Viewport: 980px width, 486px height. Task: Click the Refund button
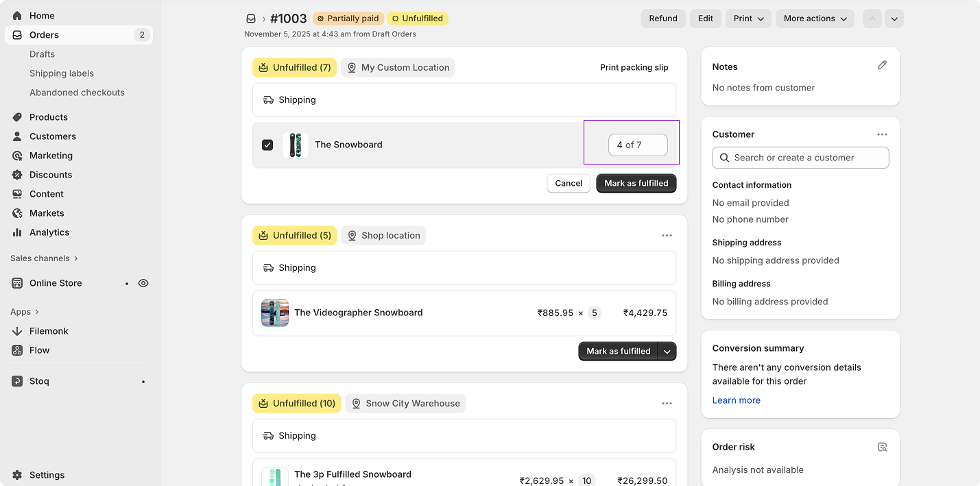point(662,19)
